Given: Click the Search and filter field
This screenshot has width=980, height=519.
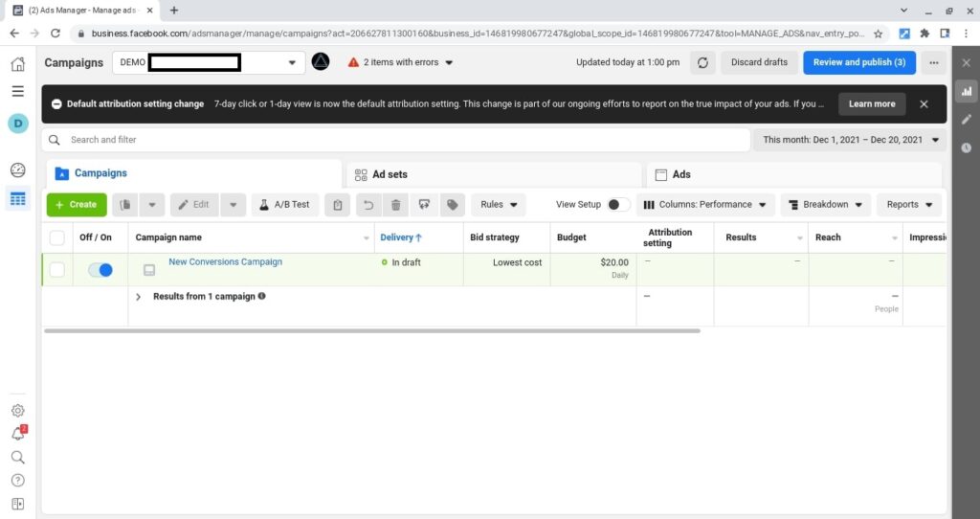Looking at the screenshot, I should pyautogui.click(x=395, y=140).
